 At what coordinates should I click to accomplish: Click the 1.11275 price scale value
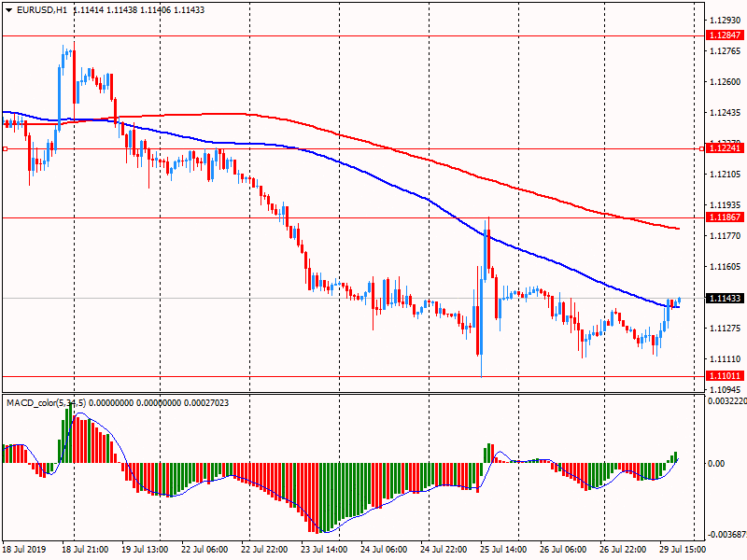[726, 329]
